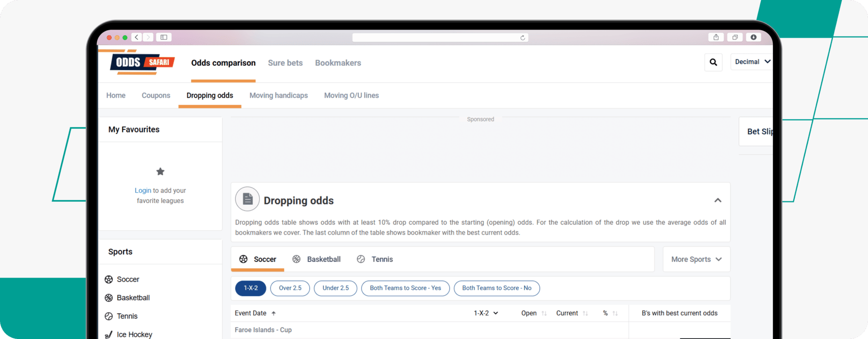The image size is (868, 339).
Task: Open the search magnifier icon
Action: [713, 62]
